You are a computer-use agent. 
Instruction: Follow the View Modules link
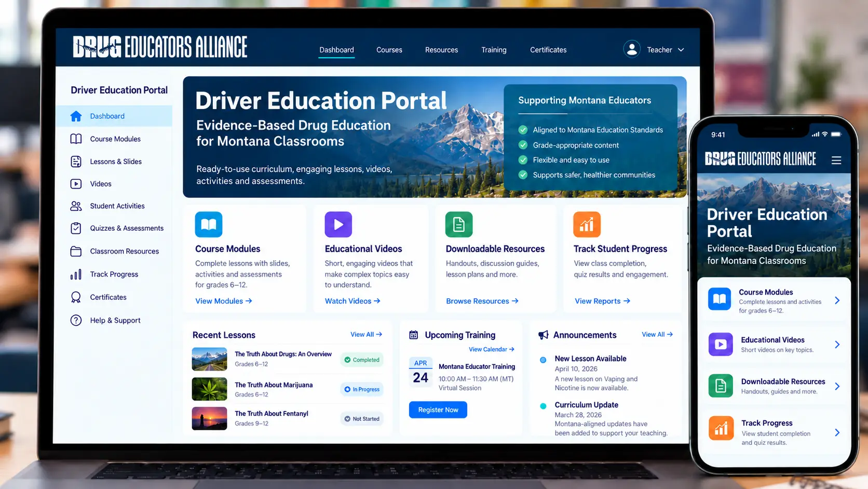pyautogui.click(x=224, y=301)
